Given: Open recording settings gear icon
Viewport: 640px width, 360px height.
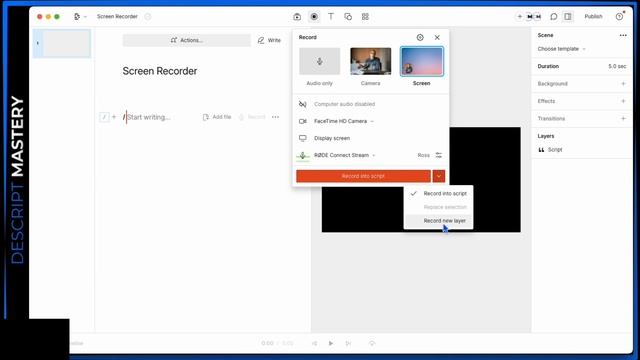Looking at the screenshot, I should [420, 38].
